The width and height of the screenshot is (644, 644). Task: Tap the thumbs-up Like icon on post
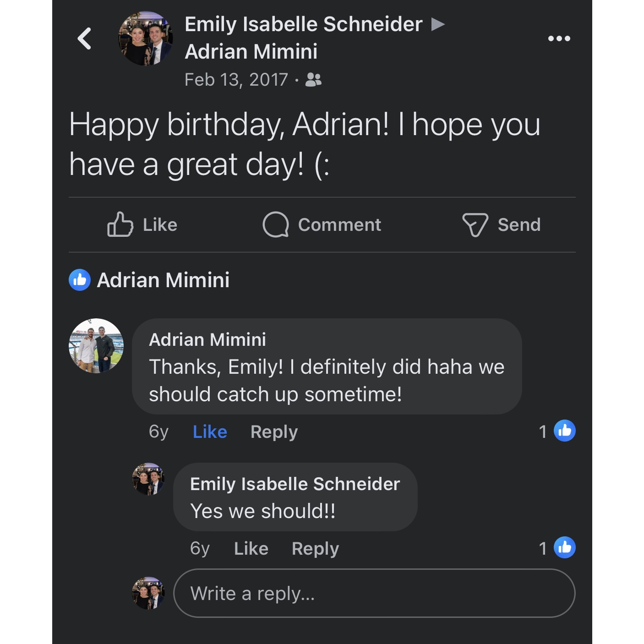[x=120, y=224]
